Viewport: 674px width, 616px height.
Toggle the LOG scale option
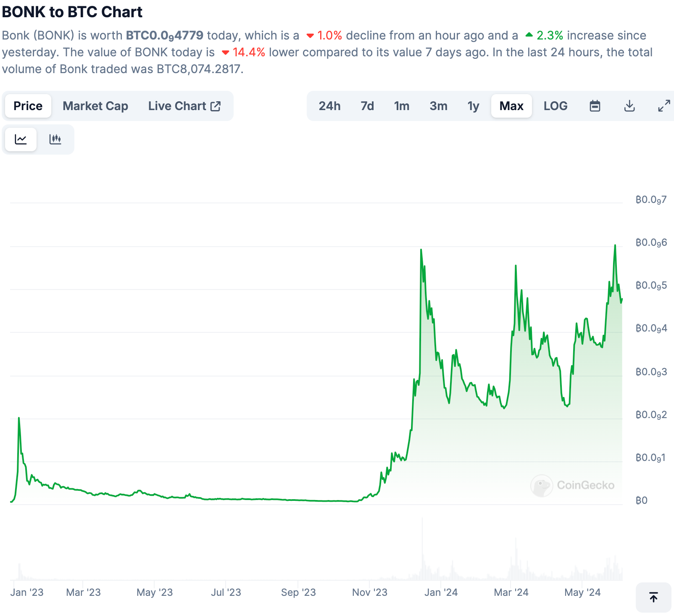pos(556,106)
